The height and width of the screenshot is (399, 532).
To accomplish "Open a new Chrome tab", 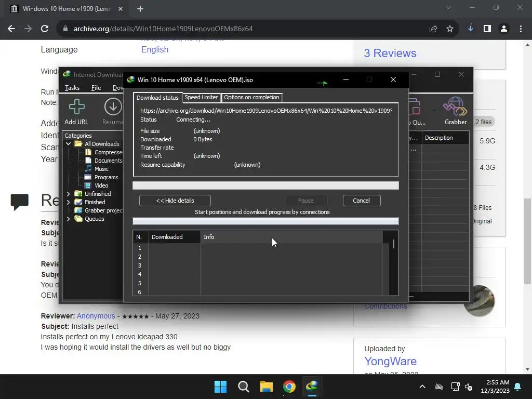I will (x=140, y=9).
